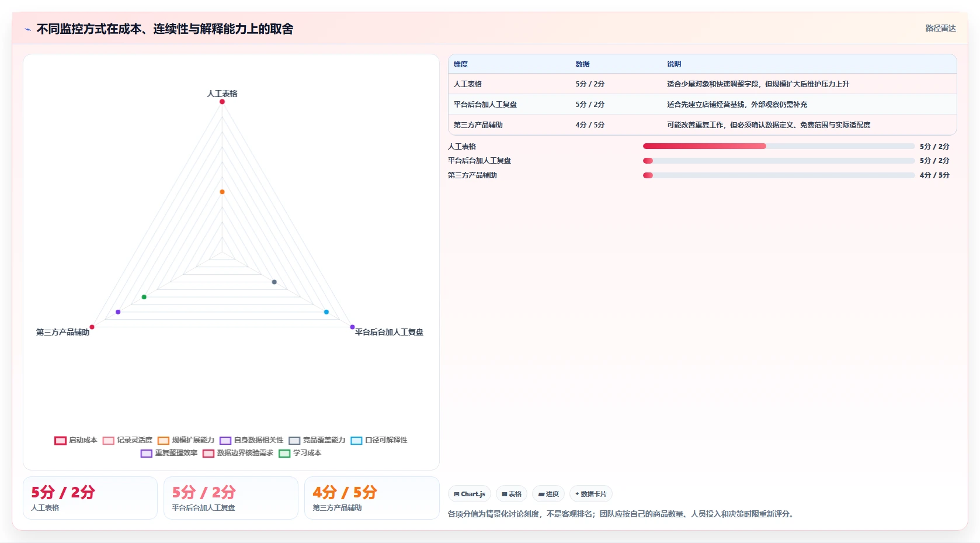This screenshot has width=980, height=543.
Task: Click the purple point at the 平台后台加人工复盘 vertex
Action: (x=352, y=327)
